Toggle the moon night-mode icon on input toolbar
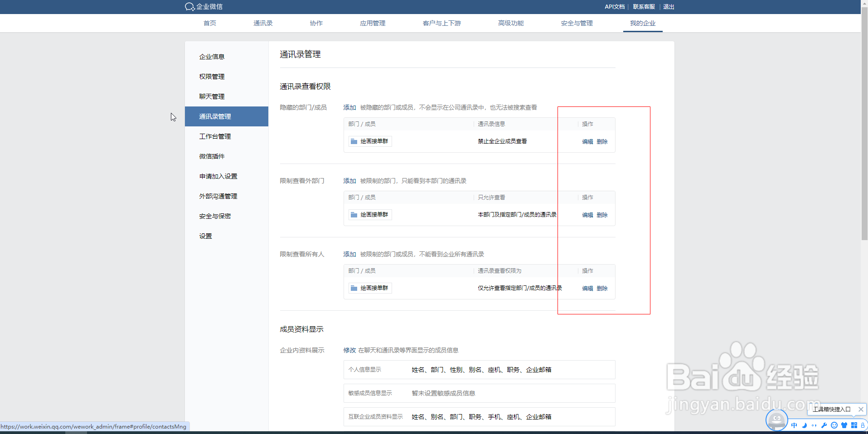Image resolution: width=868 pixels, height=434 pixels. 804,426
